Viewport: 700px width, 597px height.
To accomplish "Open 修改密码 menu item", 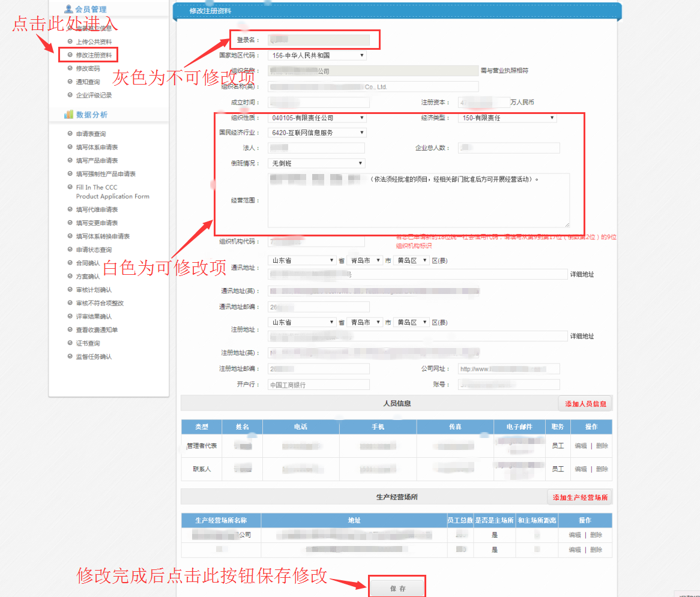I will tap(88, 68).
